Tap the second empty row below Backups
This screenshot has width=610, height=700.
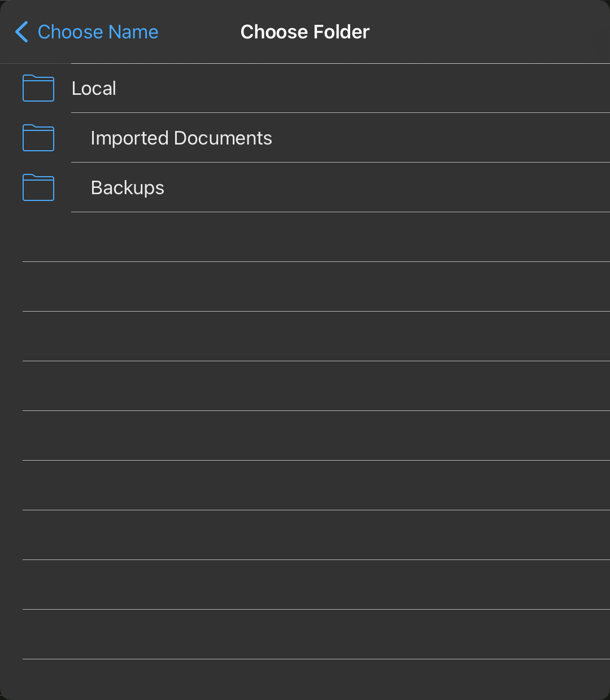click(x=305, y=287)
